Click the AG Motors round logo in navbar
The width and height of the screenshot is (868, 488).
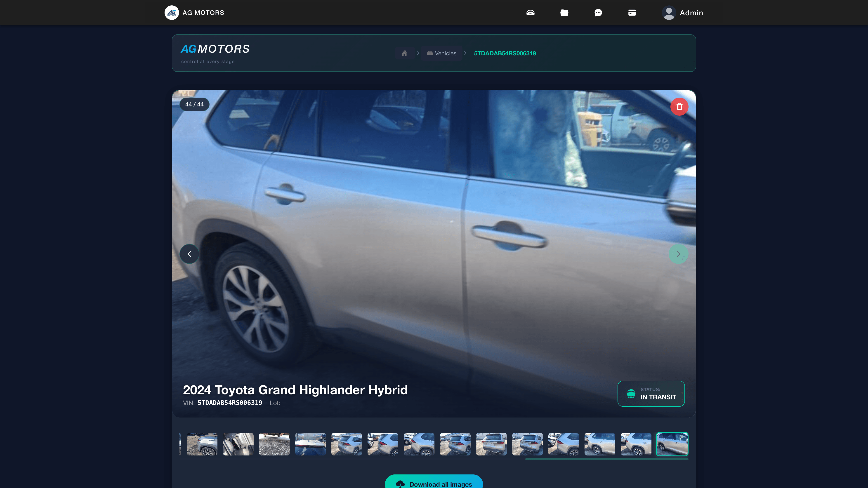[172, 13]
